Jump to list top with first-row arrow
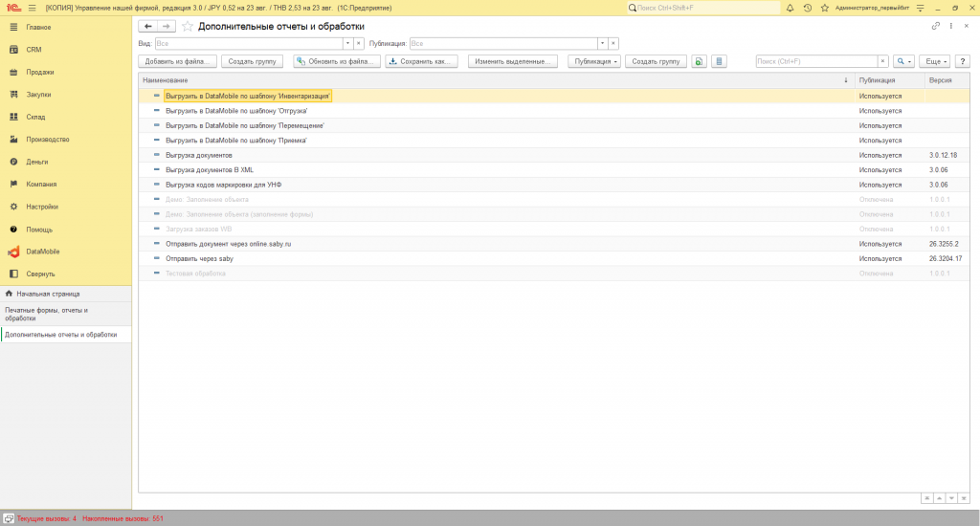 [926, 498]
